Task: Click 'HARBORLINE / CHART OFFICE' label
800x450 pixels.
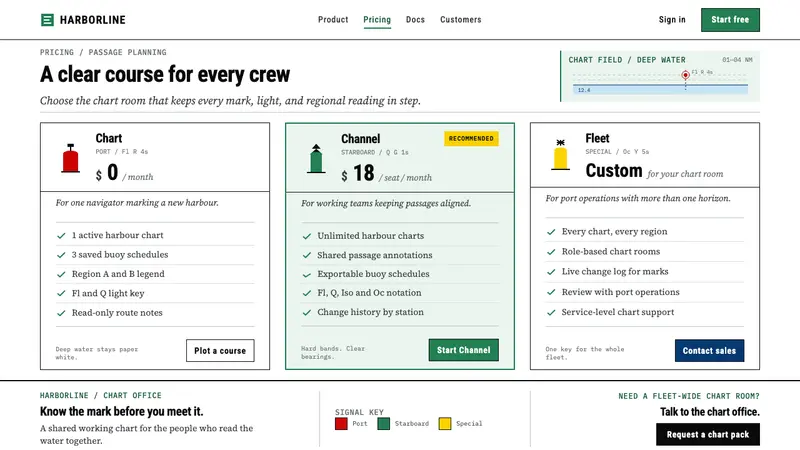Action: (x=101, y=395)
